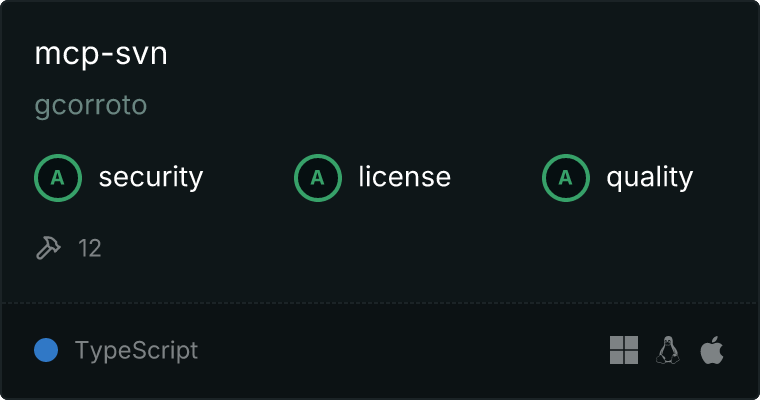Image resolution: width=760 pixels, height=400 pixels.
Task: Select the quality label text
Action: pyautogui.click(x=649, y=177)
